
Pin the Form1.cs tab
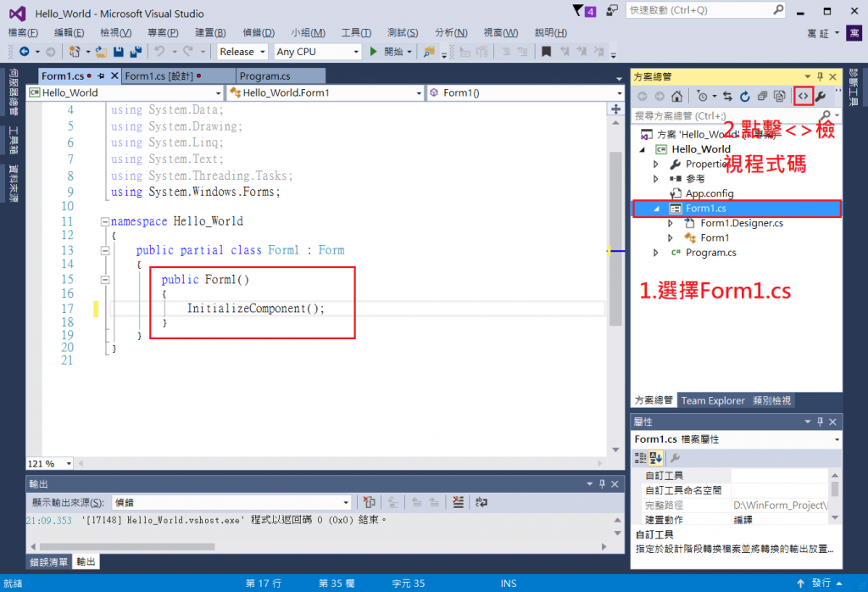coord(101,75)
